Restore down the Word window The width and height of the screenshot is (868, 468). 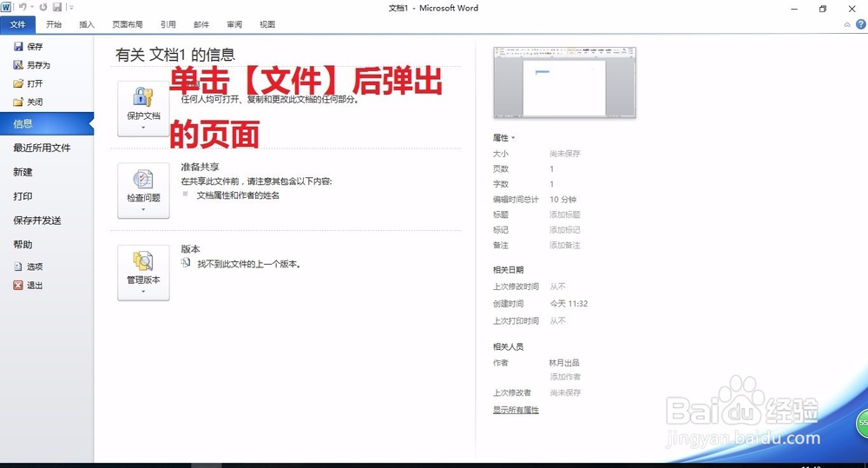point(823,9)
